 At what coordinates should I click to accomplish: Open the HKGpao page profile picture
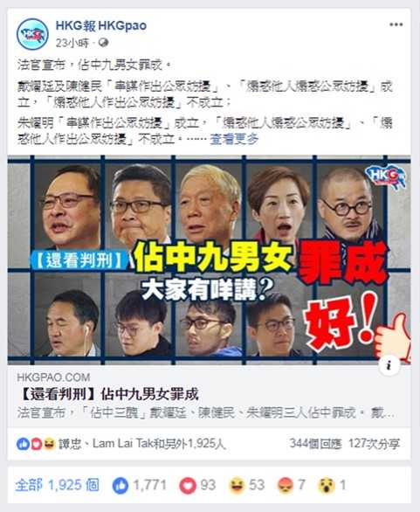(x=32, y=34)
